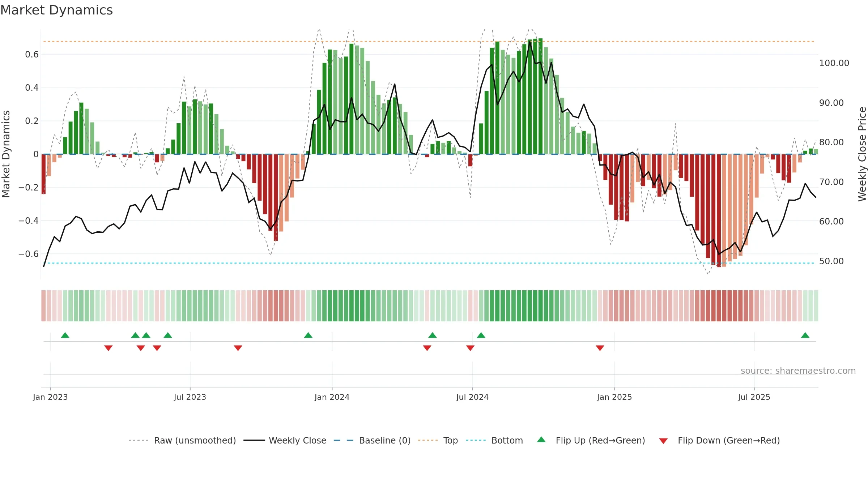
Task: Click the Market Dynamics chart title
Action: (x=56, y=10)
